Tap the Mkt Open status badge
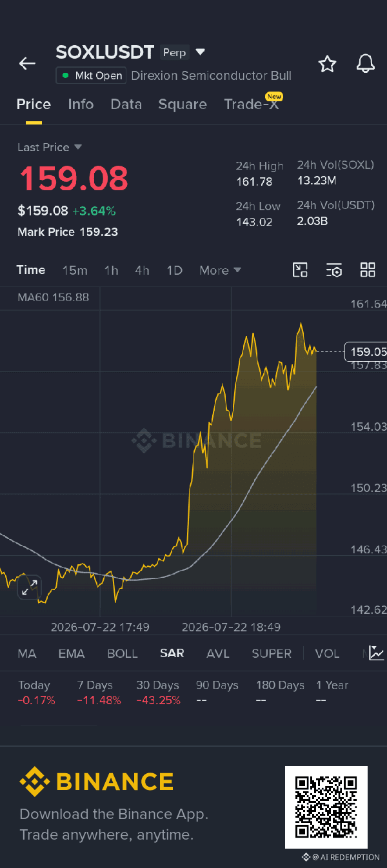The height and width of the screenshot is (868, 387). (x=91, y=75)
